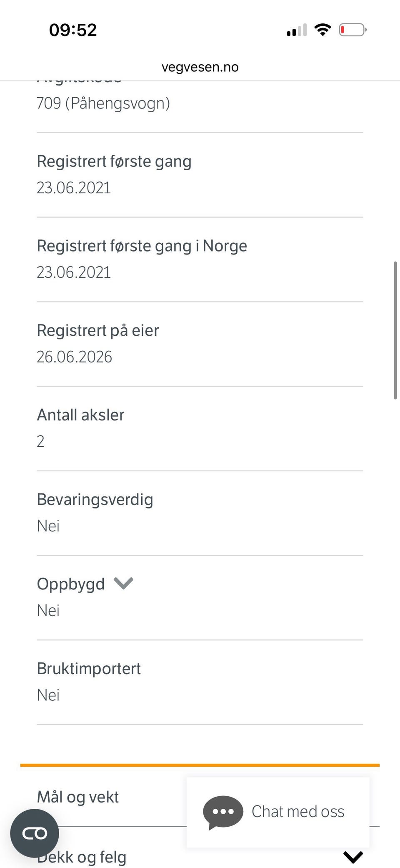The height and width of the screenshot is (868, 400).
Task: Click the page scrollbar handle
Action: click(395, 330)
